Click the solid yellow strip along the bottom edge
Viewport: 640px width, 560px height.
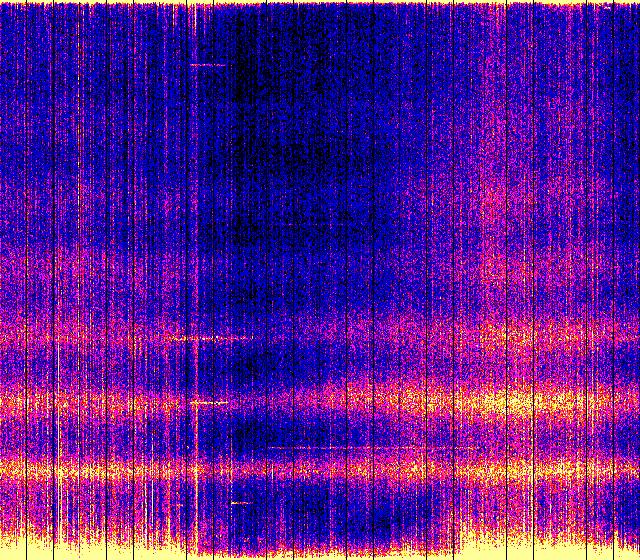320,553
